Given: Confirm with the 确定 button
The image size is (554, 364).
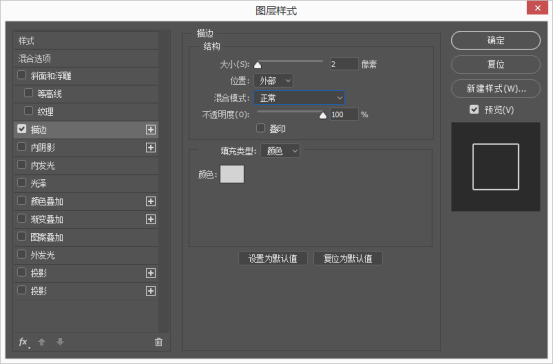Looking at the screenshot, I should [x=496, y=41].
